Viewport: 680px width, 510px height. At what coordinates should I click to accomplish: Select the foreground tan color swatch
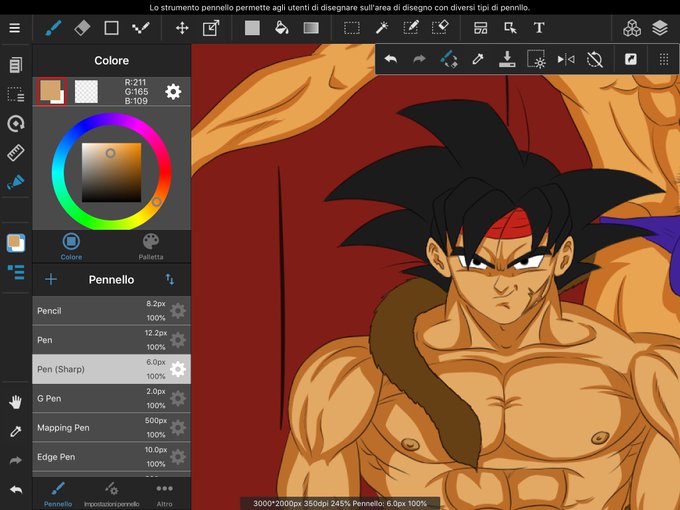(52, 92)
